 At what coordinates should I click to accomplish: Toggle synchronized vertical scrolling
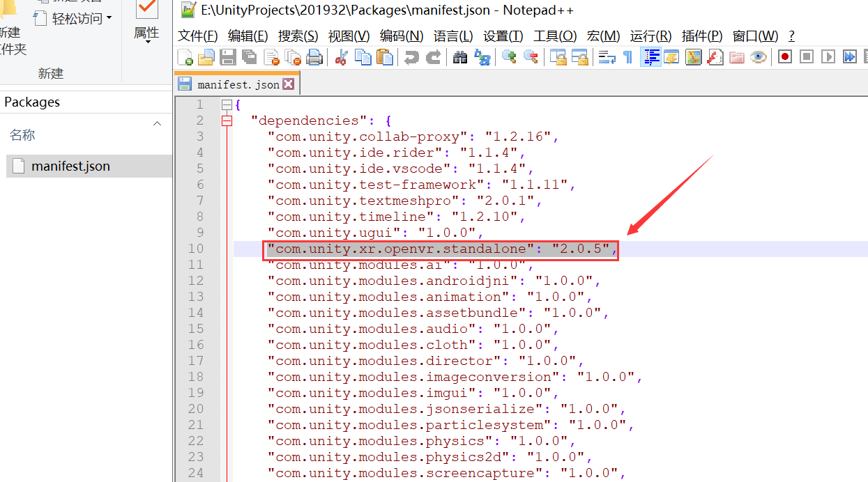(x=558, y=57)
